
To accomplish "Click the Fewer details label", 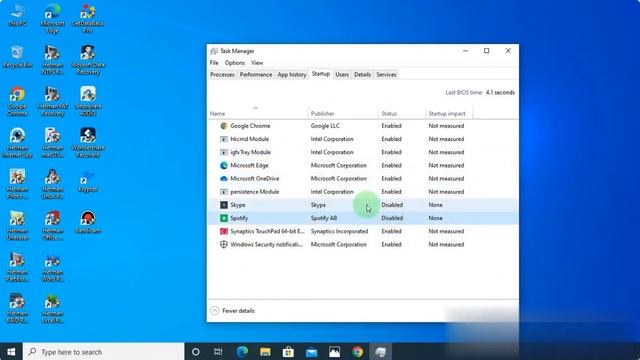I will pos(238,311).
